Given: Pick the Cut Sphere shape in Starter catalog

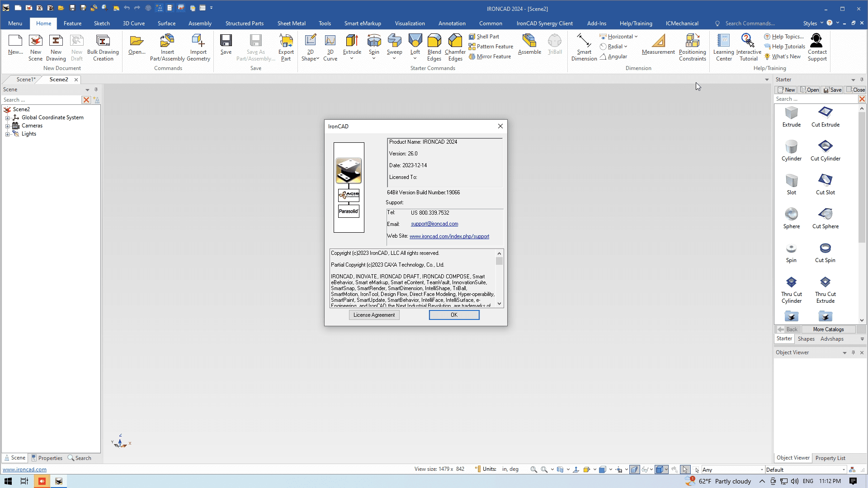Looking at the screenshot, I should (825, 219).
